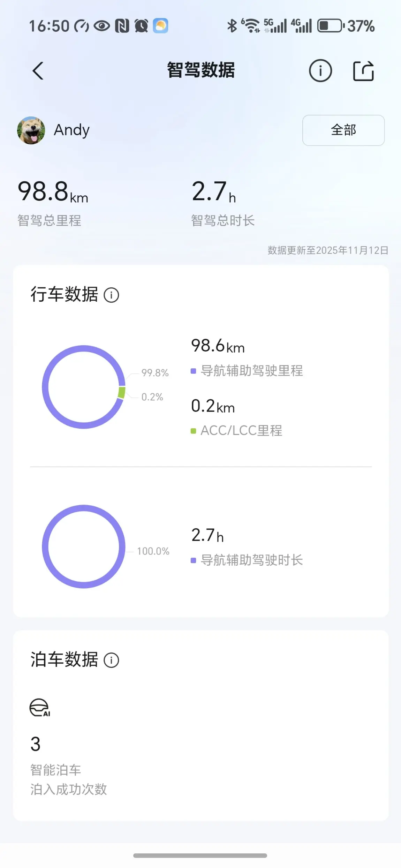Image resolution: width=401 pixels, height=868 pixels.
Task: Tap the battery icon in status bar
Action: pyautogui.click(x=330, y=26)
